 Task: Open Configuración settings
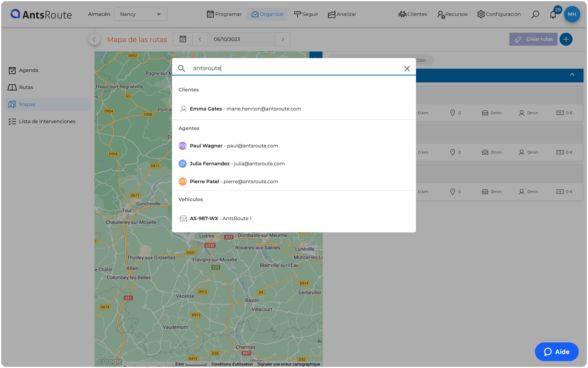[x=499, y=14]
